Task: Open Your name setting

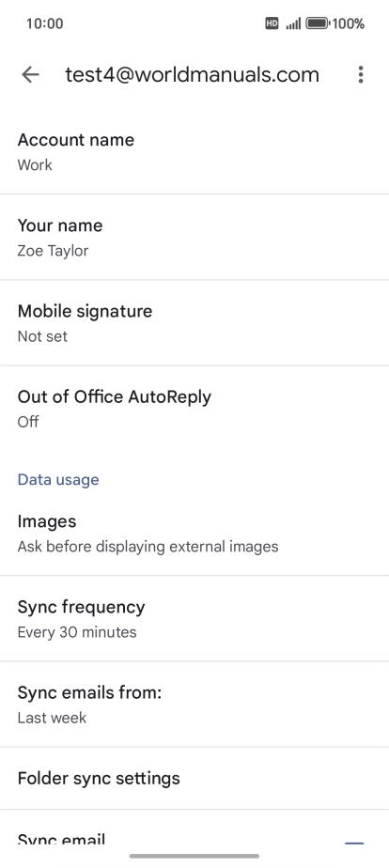Action: [x=194, y=237]
